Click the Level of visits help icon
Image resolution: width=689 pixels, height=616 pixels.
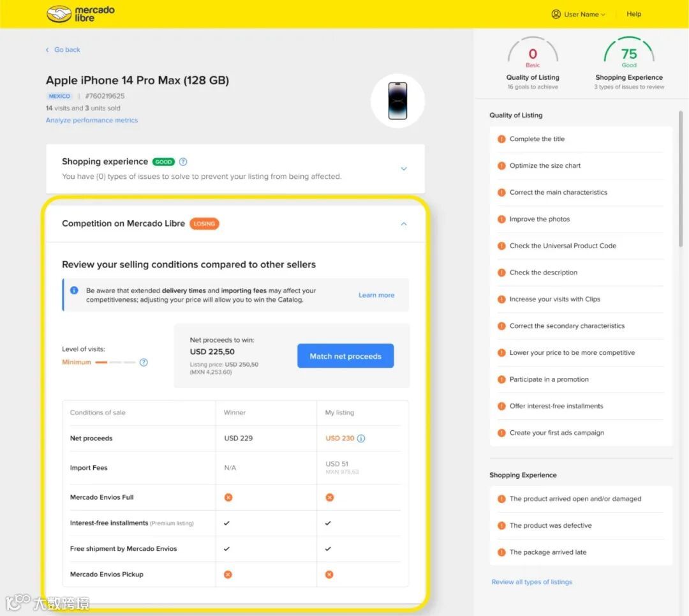[x=144, y=363]
